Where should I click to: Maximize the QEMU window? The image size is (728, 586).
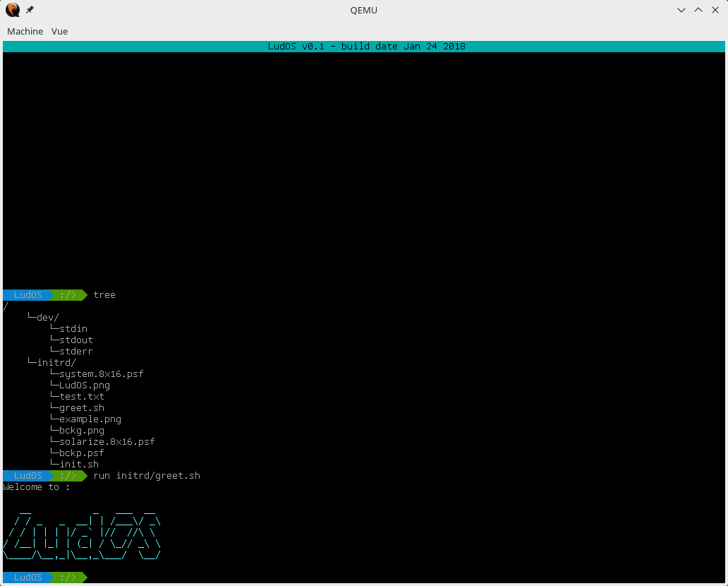click(698, 10)
